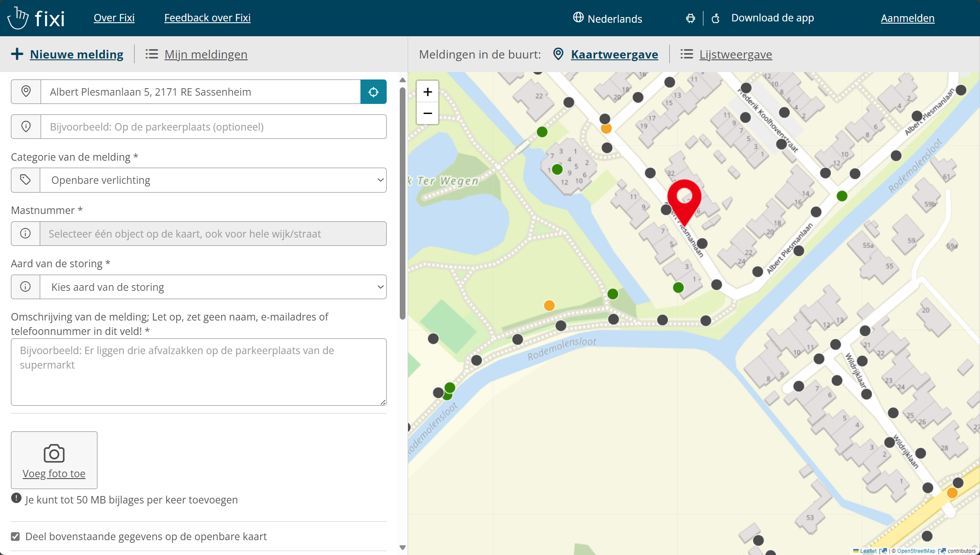The image size is (980, 555).
Task: Click the tag icon beside category dropdown
Action: (25, 180)
